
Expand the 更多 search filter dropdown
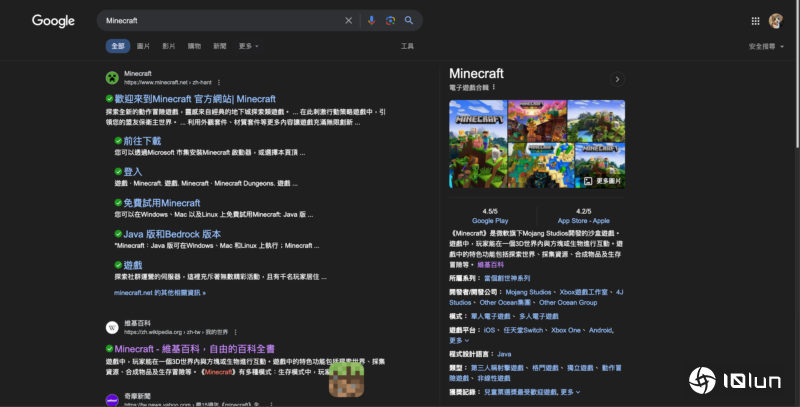coord(248,46)
